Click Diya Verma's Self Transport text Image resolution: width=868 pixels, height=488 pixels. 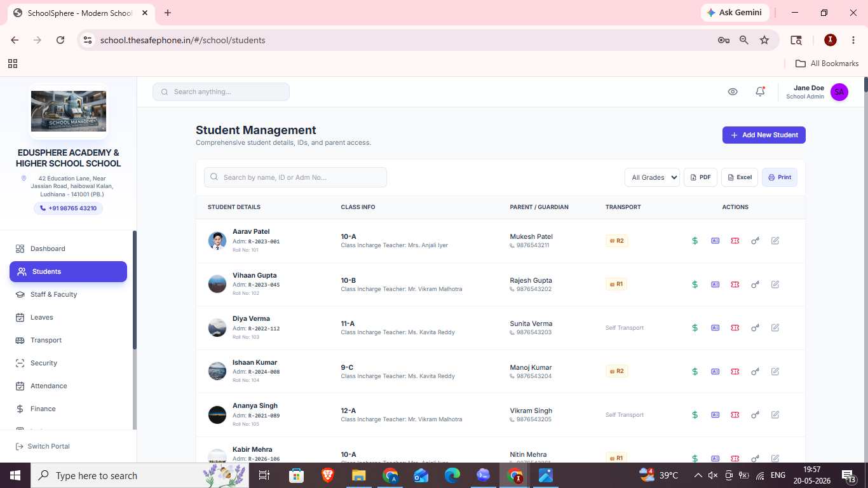point(625,328)
